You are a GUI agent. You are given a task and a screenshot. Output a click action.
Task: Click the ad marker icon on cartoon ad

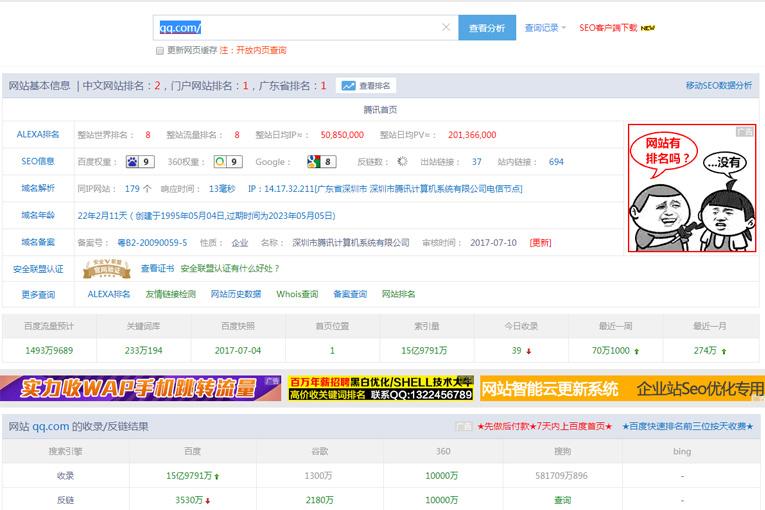coord(745,132)
